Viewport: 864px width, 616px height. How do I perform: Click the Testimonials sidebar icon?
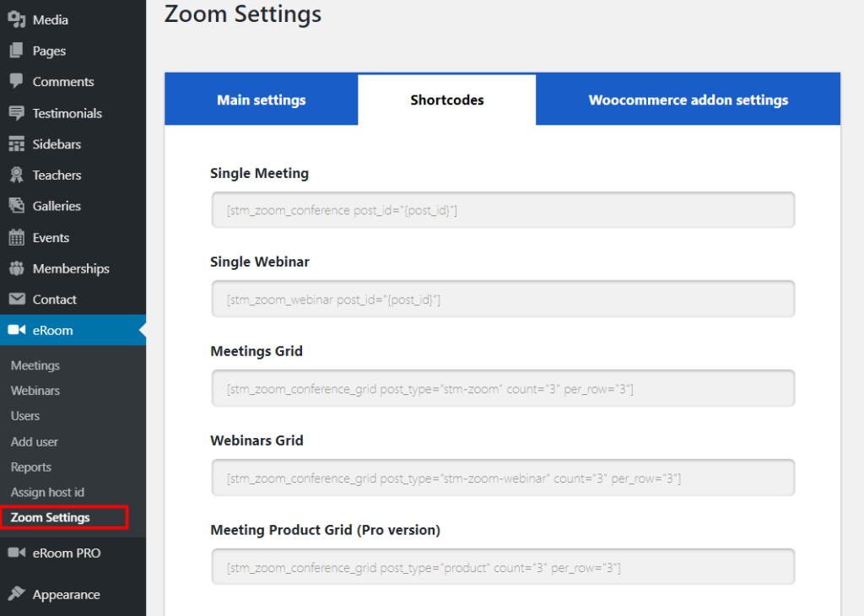16,113
